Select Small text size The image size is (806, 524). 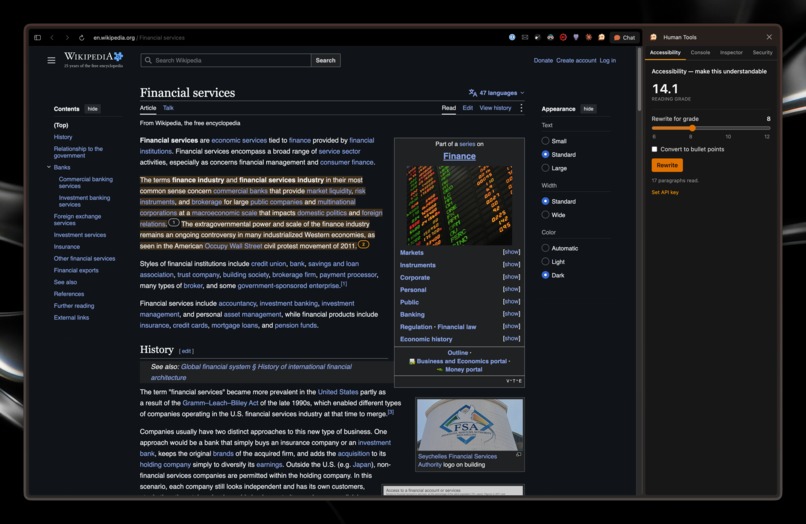(545, 141)
